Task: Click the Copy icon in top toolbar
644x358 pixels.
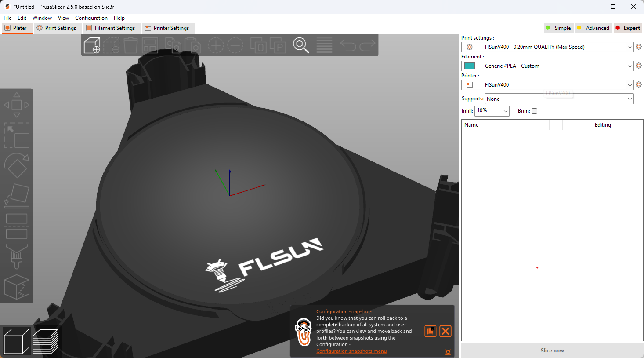Action: (x=173, y=45)
